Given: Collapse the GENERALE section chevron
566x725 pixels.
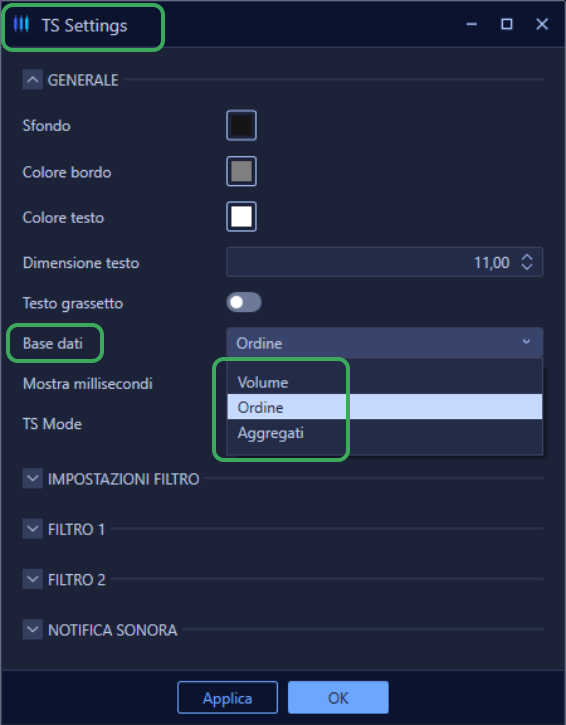Looking at the screenshot, I should coord(32,80).
